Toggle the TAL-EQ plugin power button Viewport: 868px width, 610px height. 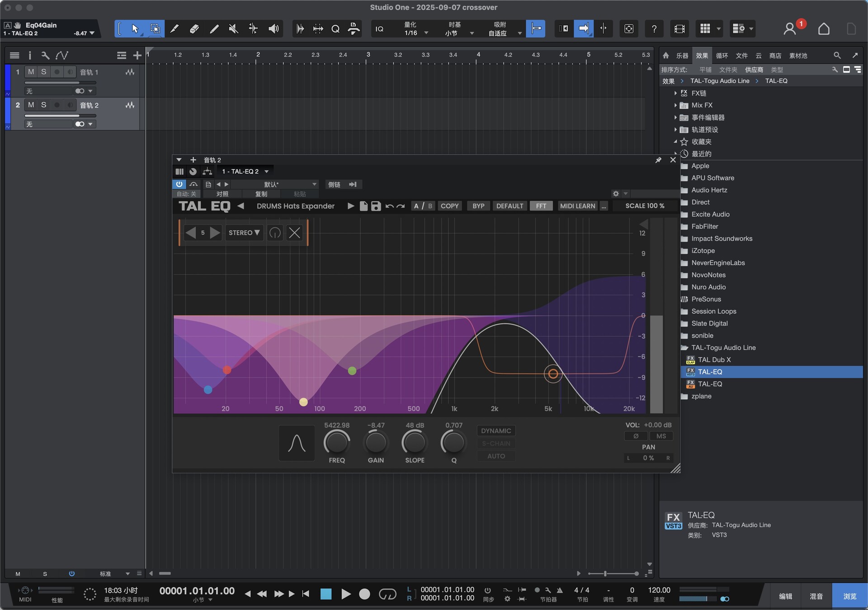(x=179, y=184)
